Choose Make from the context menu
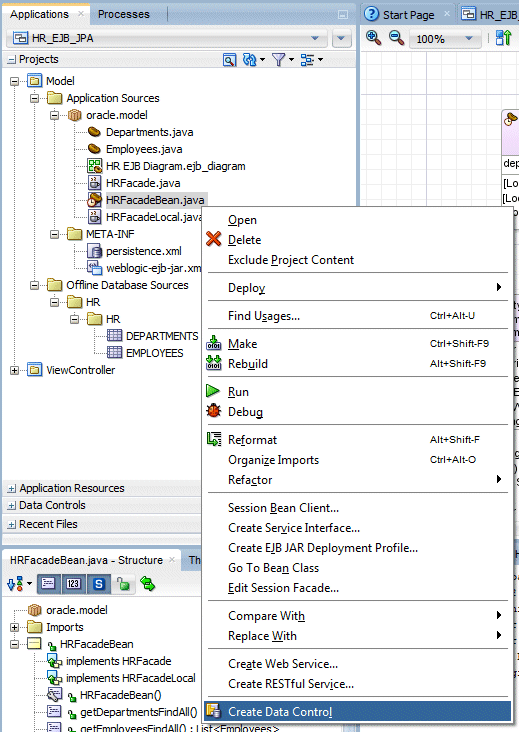Viewport: 519px width, 732px height. pos(358,344)
